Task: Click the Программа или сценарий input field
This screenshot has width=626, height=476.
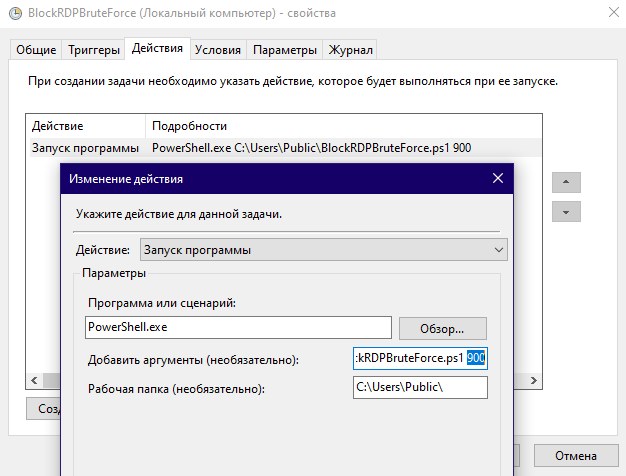Action: [238, 327]
